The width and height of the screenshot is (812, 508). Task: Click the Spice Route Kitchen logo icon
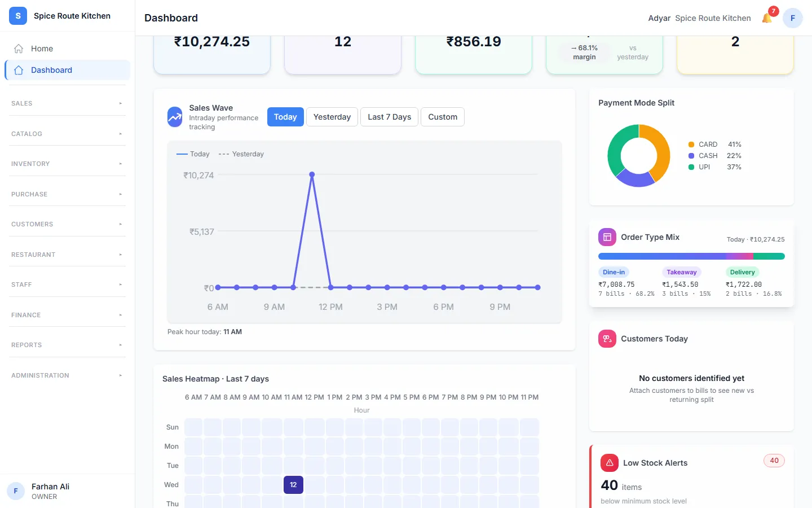point(18,16)
